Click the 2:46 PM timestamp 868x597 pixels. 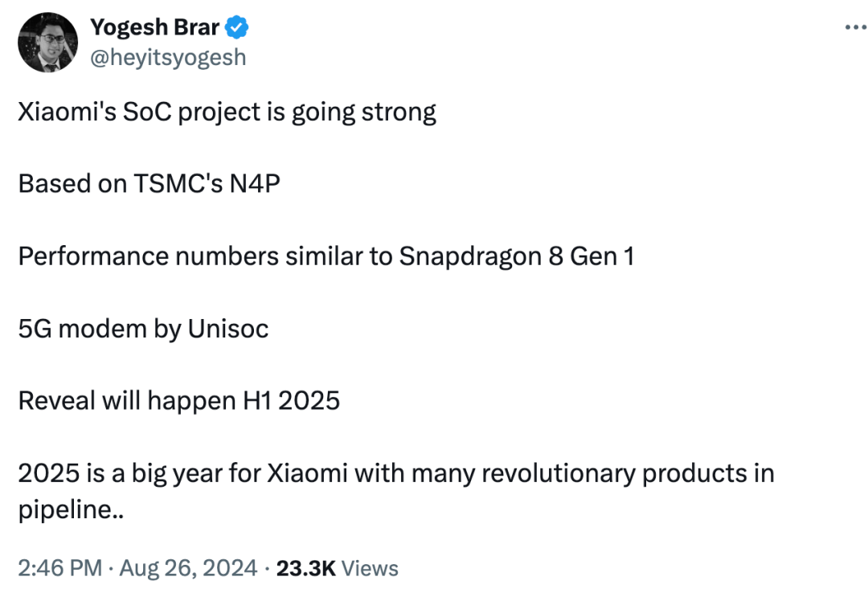[59, 568]
